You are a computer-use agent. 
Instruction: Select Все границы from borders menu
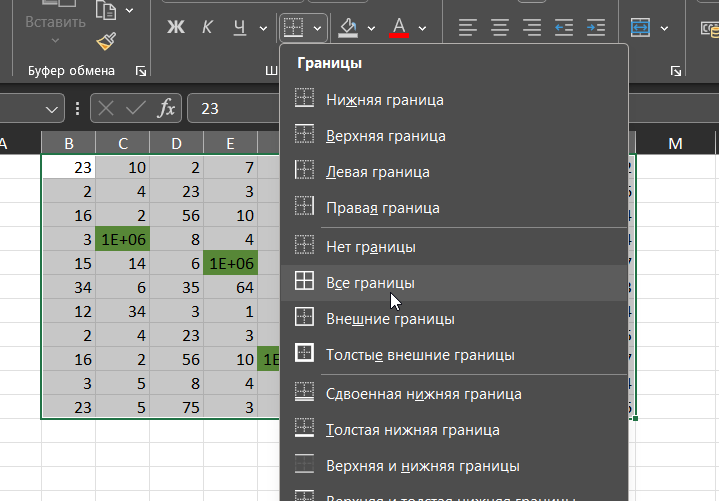pyautogui.click(x=370, y=283)
